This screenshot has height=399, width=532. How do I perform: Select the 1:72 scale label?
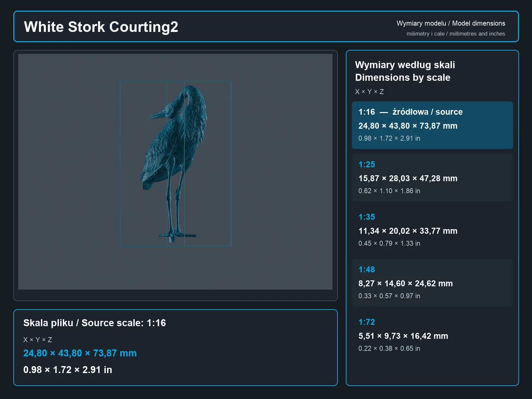point(366,322)
